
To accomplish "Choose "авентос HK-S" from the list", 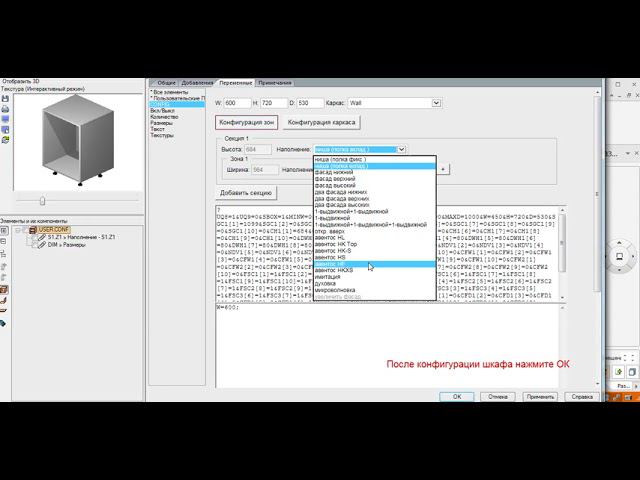I will (x=374, y=251).
